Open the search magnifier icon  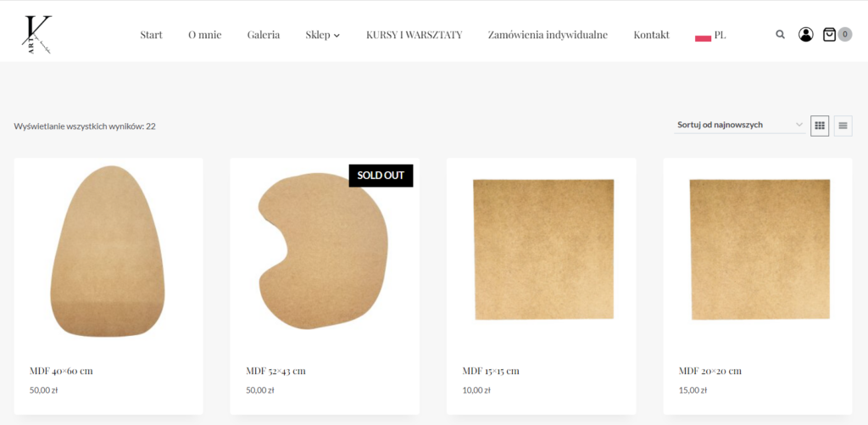(780, 34)
